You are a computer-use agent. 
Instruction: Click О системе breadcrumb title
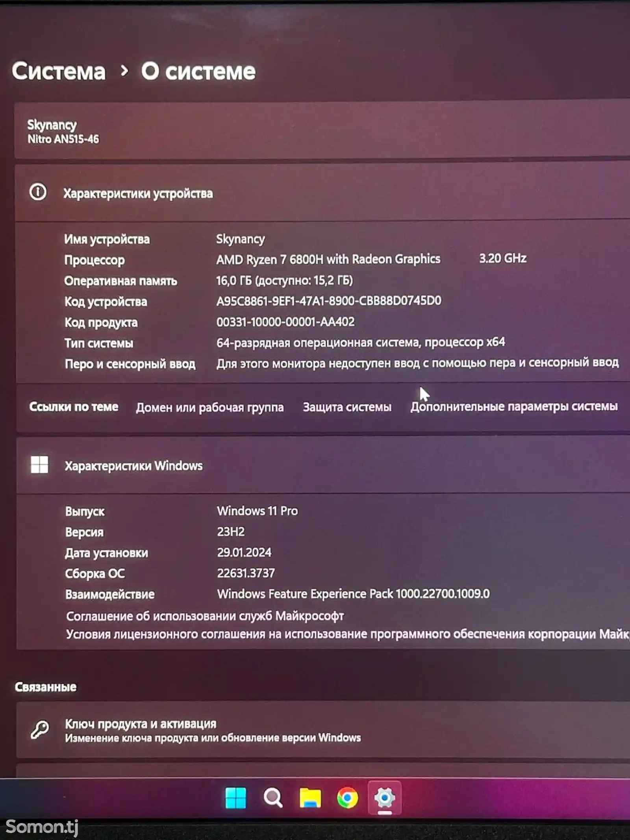[x=198, y=71]
